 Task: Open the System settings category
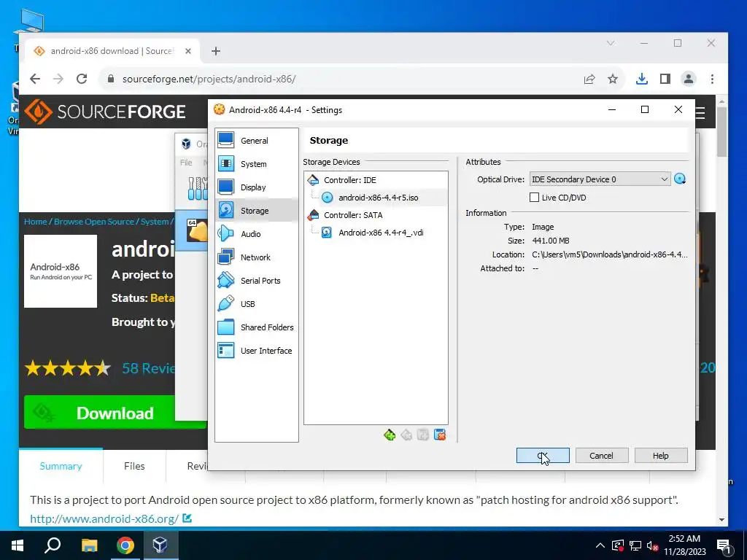[256, 164]
